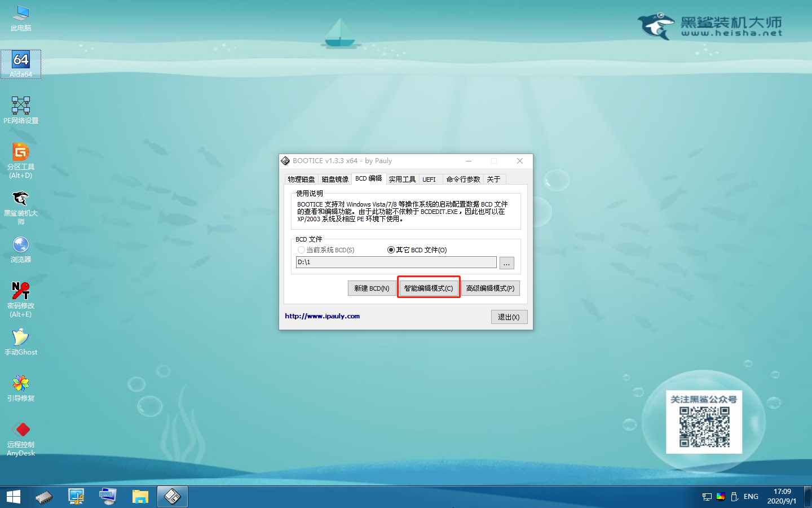Click the ENG language indicator
Screen dimensions: 812x508
(751, 497)
